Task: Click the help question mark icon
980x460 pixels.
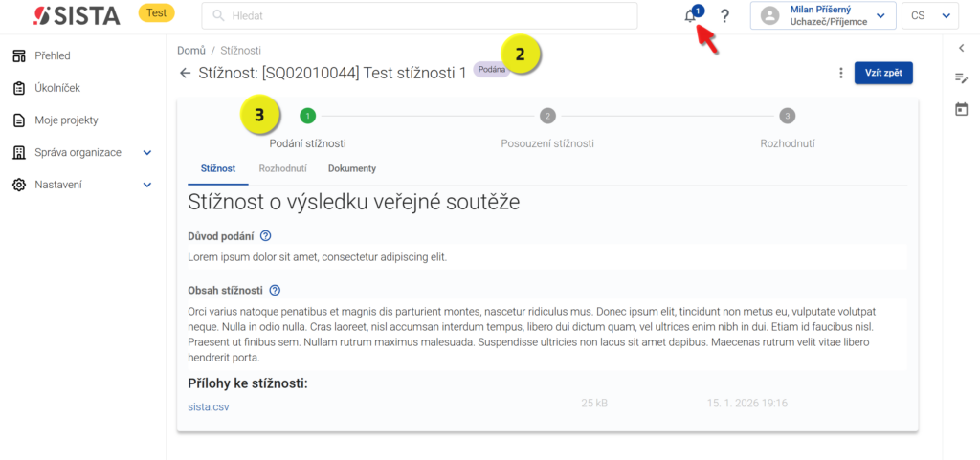Action: click(725, 16)
